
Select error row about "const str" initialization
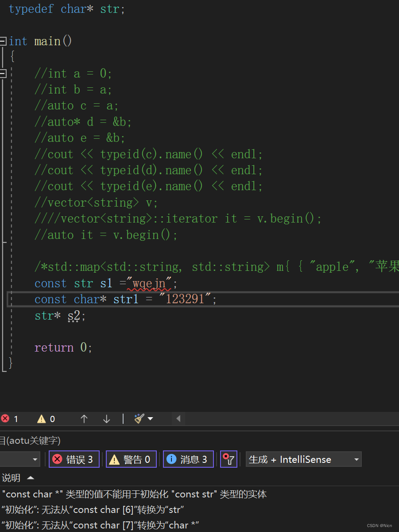tap(199, 494)
